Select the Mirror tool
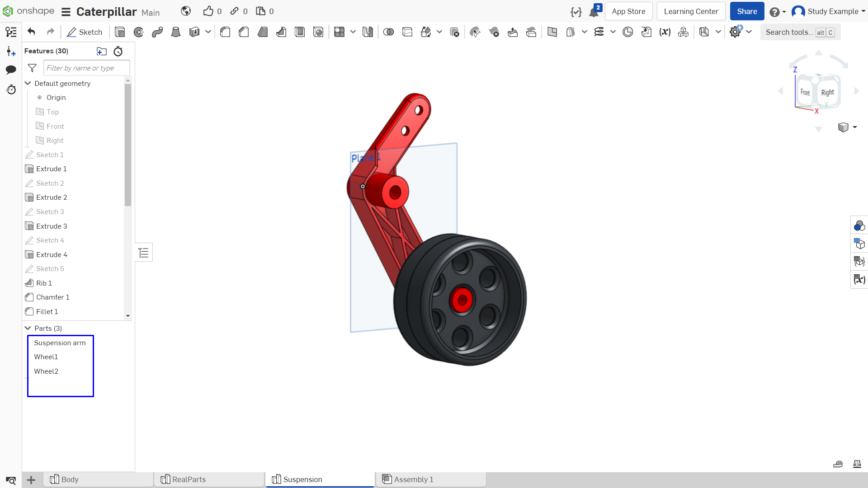This screenshot has width=868, height=488. [368, 32]
